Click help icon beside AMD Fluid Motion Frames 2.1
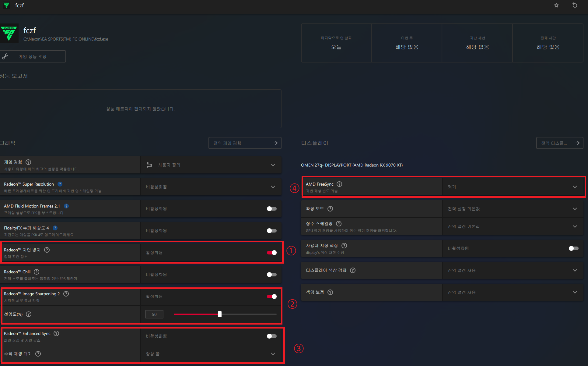The height and width of the screenshot is (366, 588). (66, 206)
